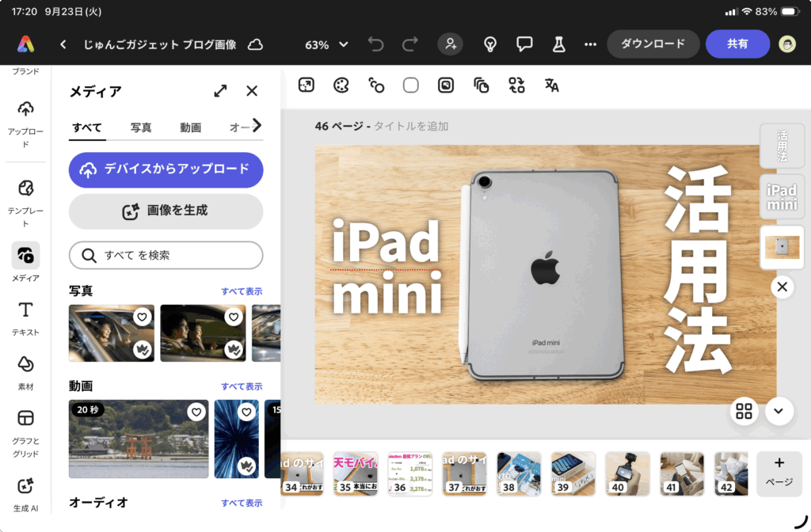The image size is (811, 532).
Task: Click the invite collaborator icon
Action: [x=451, y=44]
